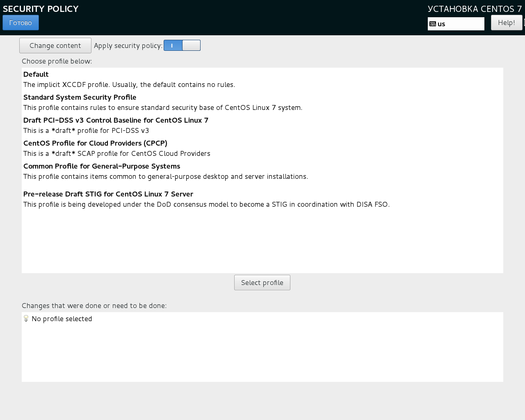Open the Help! button
The height and width of the screenshot is (420, 525).
coord(507,23)
